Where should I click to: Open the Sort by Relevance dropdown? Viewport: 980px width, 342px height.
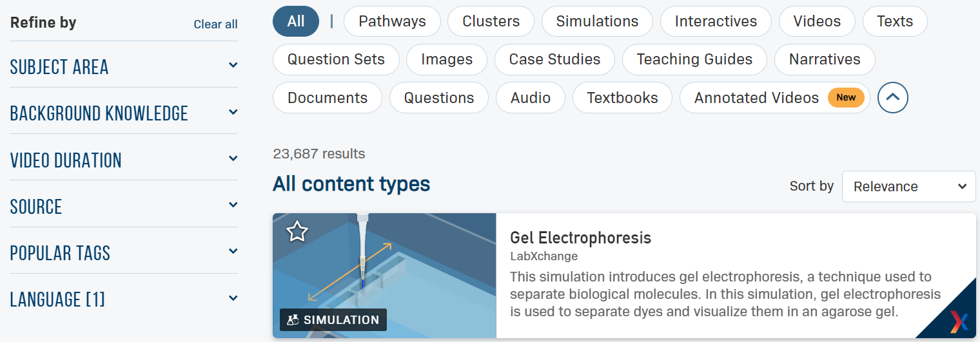[908, 186]
